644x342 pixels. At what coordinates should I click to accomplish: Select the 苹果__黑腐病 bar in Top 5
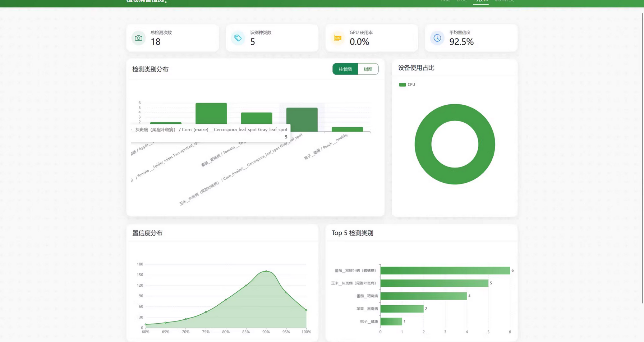pyautogui.click(x=402, y=309)
